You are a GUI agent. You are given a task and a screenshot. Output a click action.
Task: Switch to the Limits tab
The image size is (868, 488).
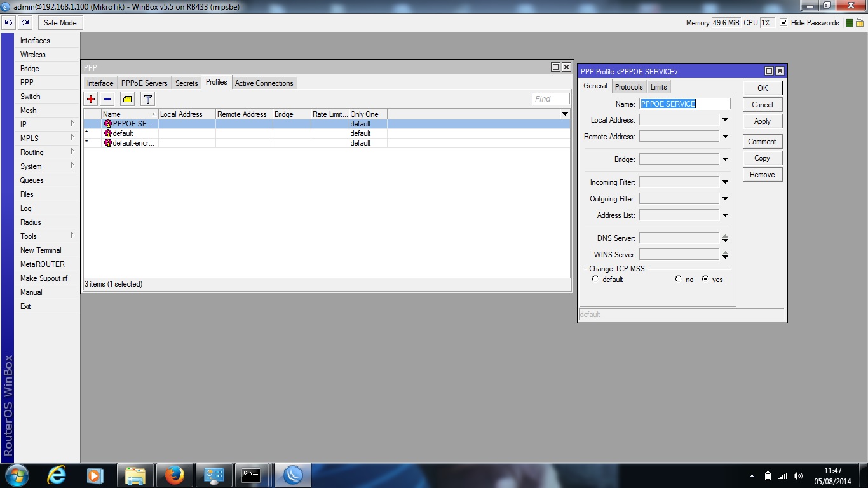coord(659,87)
